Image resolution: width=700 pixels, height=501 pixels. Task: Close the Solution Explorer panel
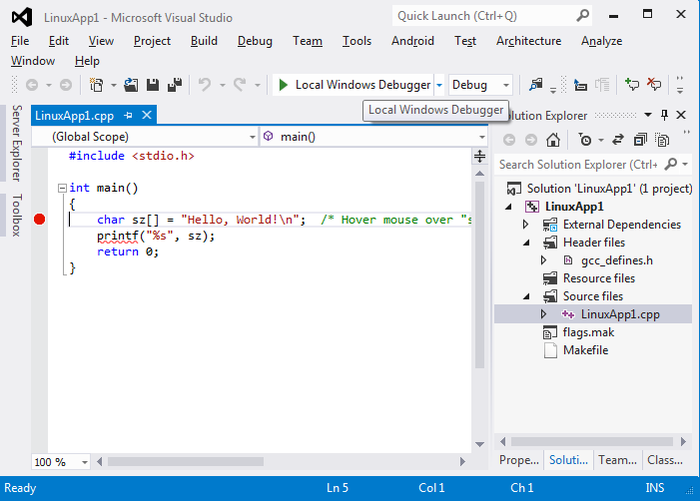(681, 115)
